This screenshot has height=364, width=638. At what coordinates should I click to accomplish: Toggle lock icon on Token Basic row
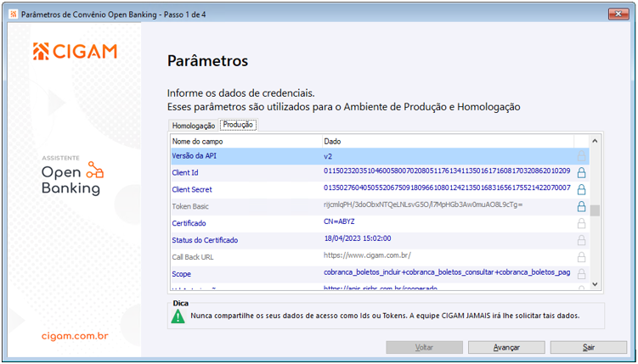click(581, 206)
